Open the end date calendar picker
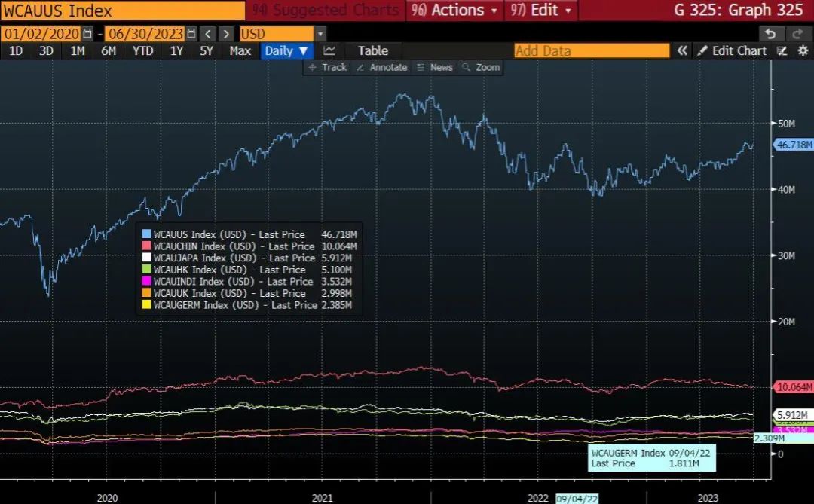 coord(191,34)
